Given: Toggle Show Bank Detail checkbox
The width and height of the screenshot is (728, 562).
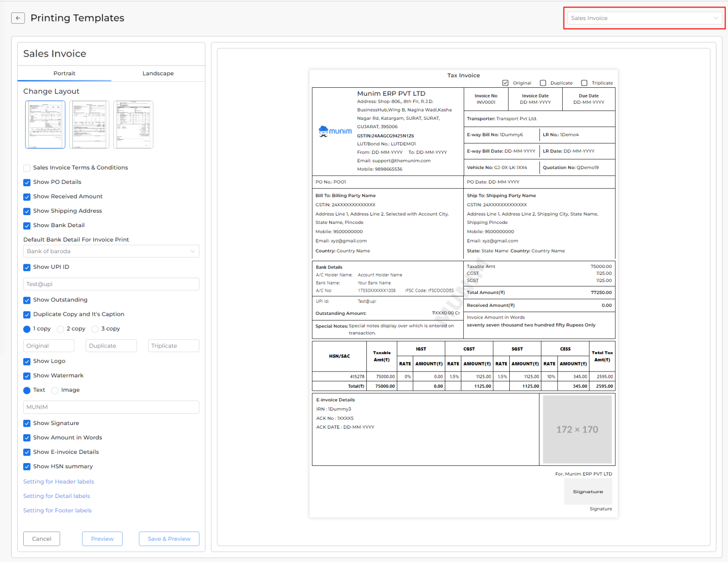Looking at the screenshot, I should [x=27, y=225].
